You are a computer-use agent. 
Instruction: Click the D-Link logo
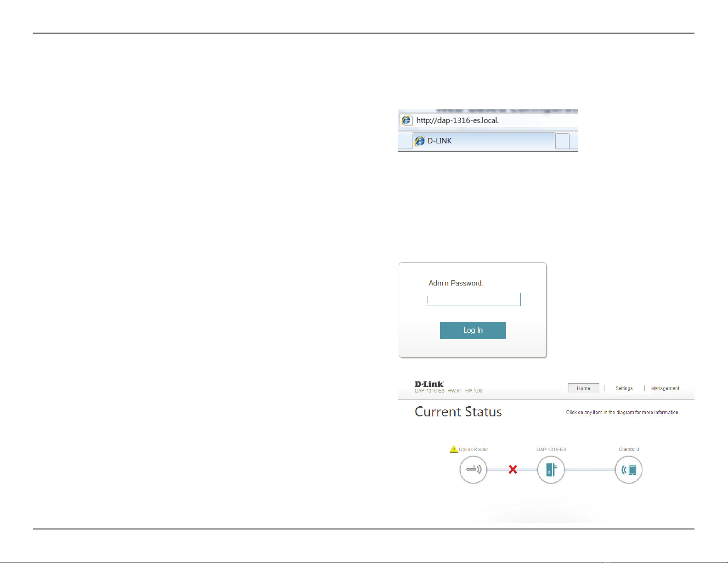429,384
